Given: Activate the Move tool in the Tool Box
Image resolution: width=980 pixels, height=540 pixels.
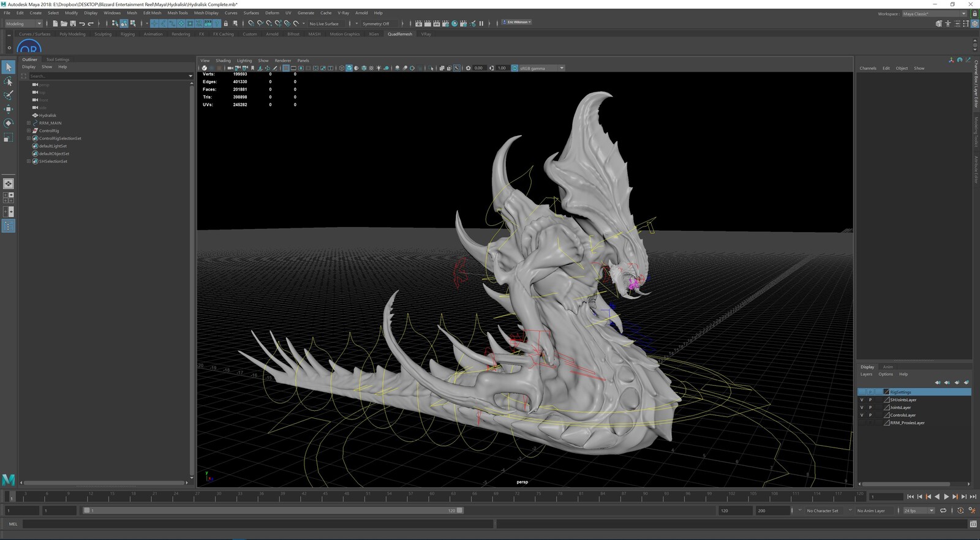Looking at the screenshot, I should [x=8, y=109].
